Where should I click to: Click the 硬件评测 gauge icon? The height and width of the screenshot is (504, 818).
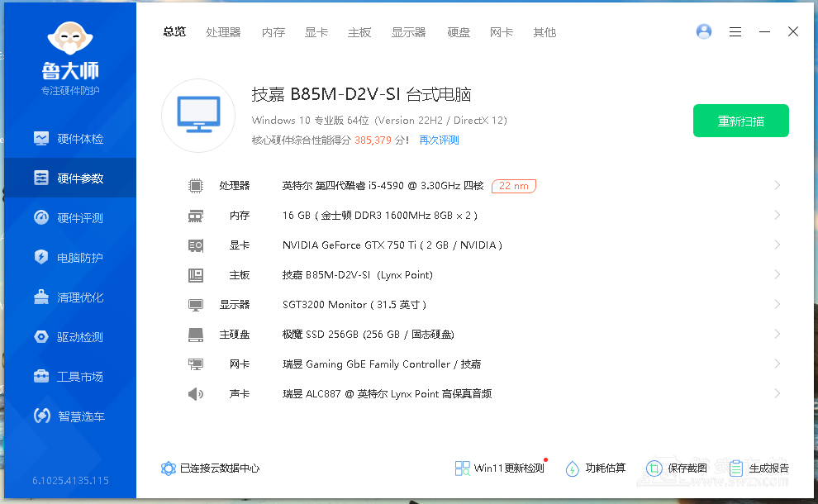coord(41,217)
